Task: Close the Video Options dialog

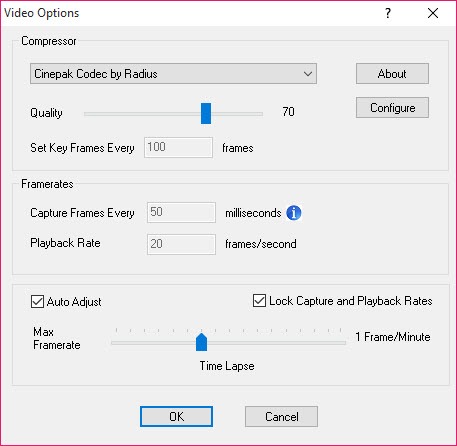Action: pos(433,13)
